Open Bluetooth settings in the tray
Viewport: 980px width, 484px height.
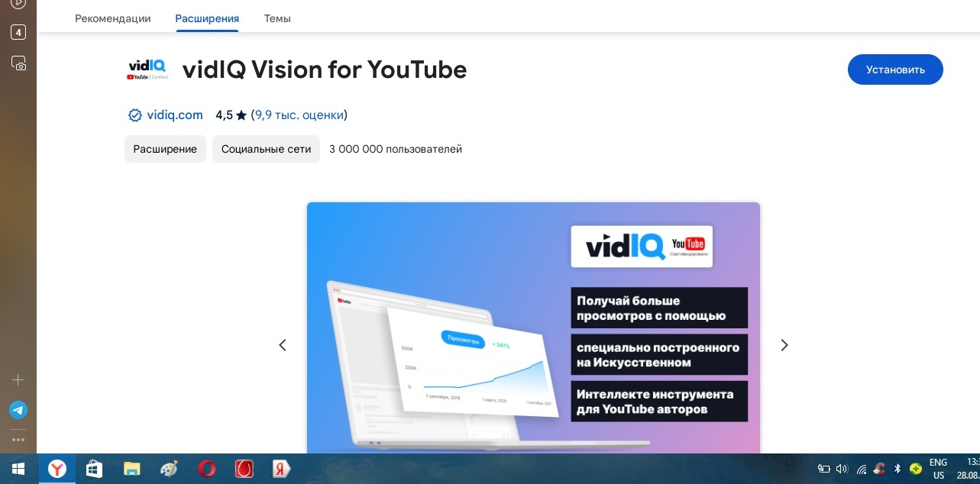pos(898,469)
